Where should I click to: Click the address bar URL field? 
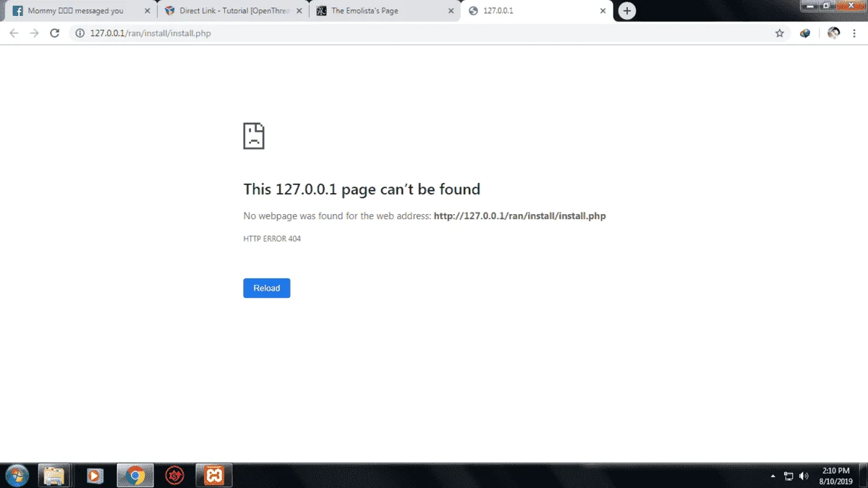[x=430, y=33]
